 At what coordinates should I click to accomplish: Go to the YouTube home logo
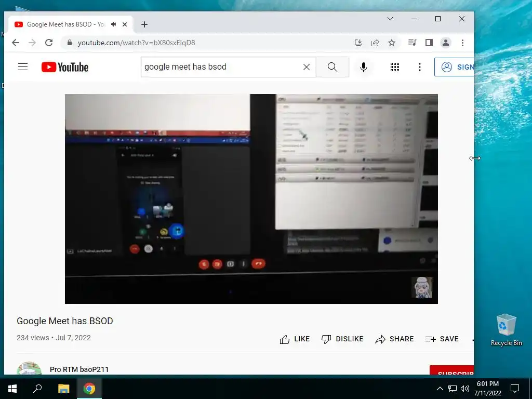65,67
